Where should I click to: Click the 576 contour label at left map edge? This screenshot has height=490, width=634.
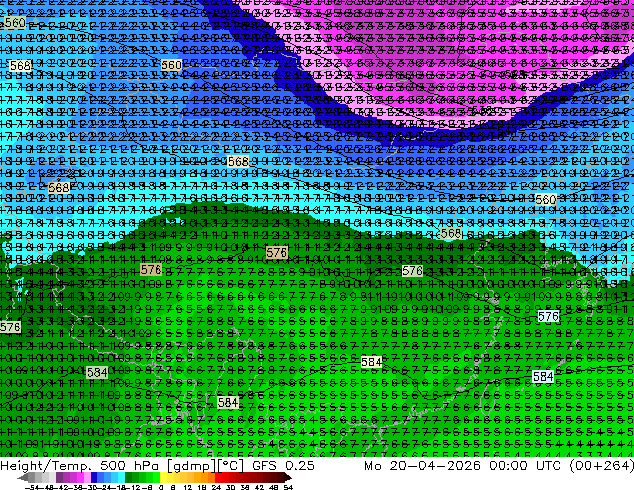click(10, 327)
